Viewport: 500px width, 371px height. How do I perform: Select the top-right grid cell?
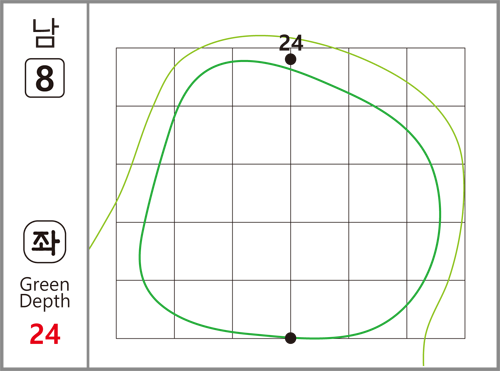tap(436, 77)
